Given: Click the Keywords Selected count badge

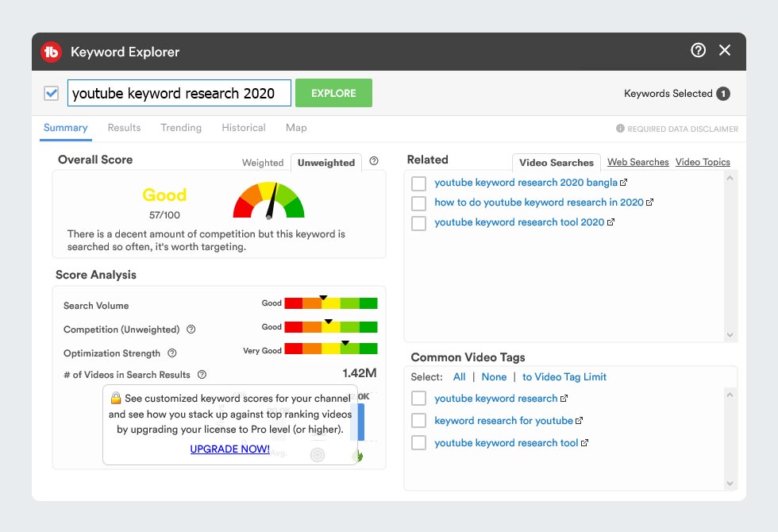Looking at the screenshot, I should 723,94.
